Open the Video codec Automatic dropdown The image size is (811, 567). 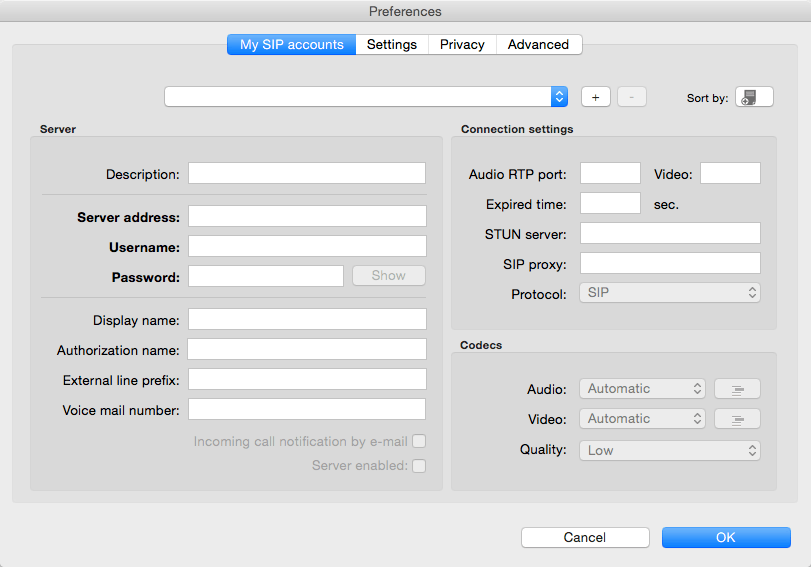point(642,419)
